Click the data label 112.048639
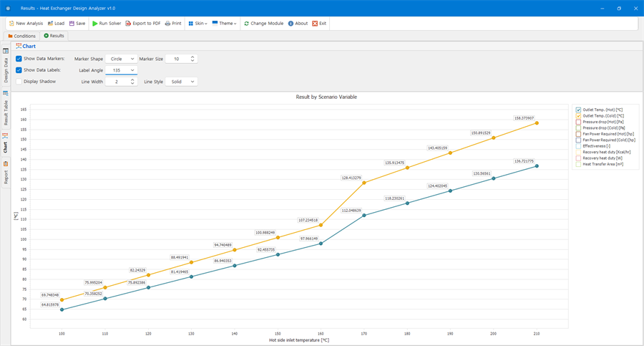 [351, 210]
